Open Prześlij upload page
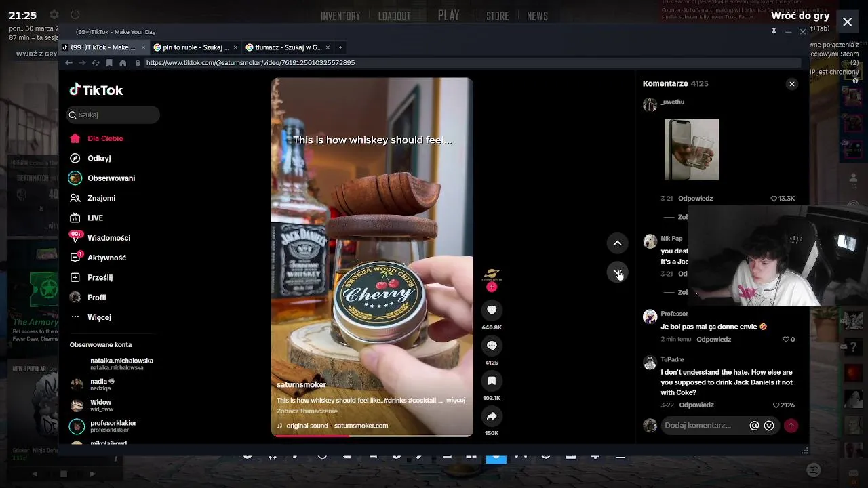The width and height of the screenshot is (868, 488). (91, 277)
